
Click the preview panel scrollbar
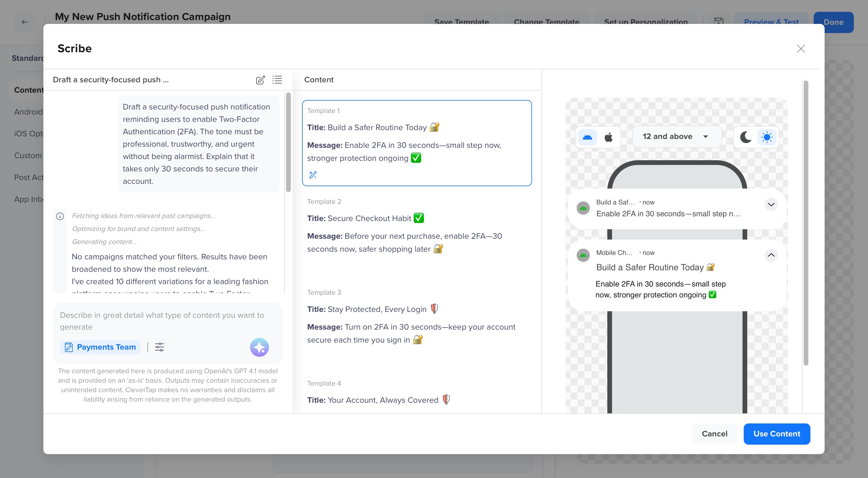click(x=806, y=223)
